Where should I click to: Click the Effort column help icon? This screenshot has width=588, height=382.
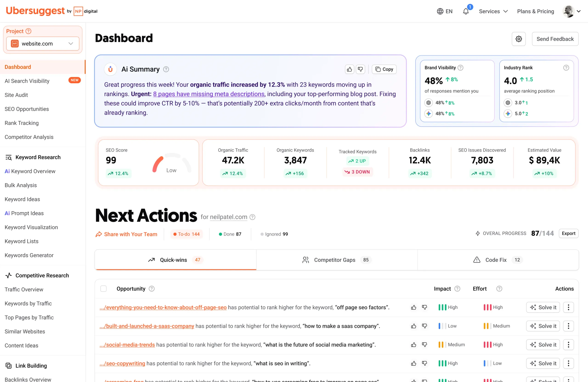499,289
